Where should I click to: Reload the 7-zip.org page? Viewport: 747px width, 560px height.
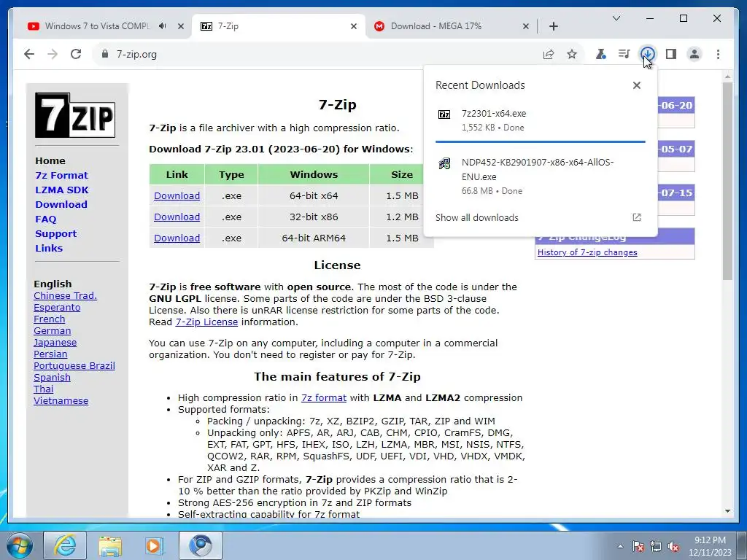coord(76,54)
